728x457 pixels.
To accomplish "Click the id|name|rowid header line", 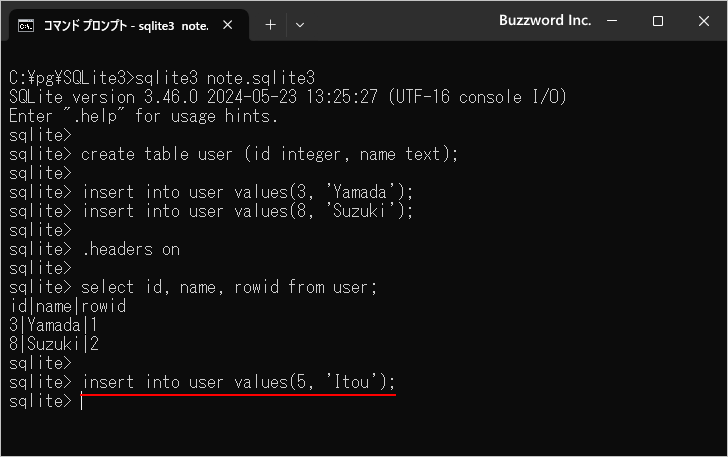I will 67,306.
